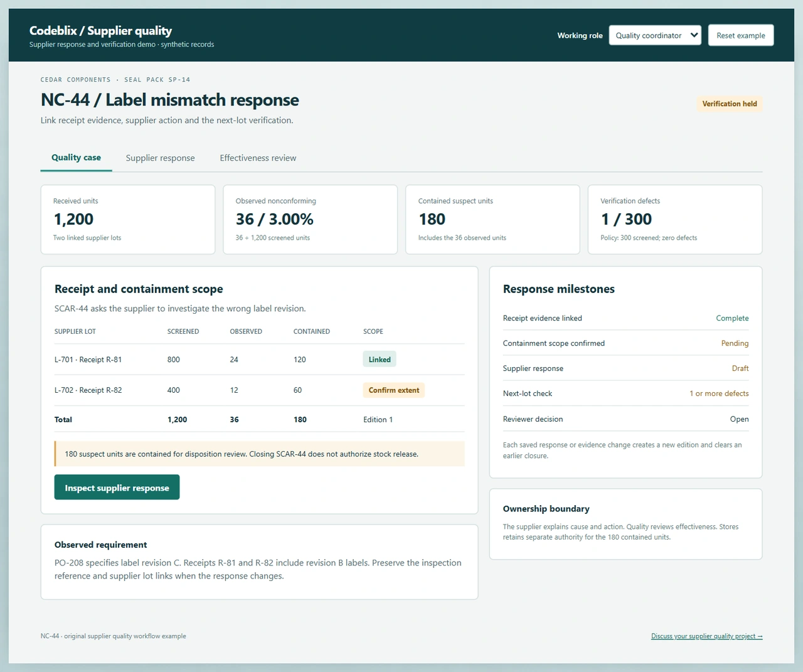Click the 60 contained value for L-702
Viewport: 803px width, 672px height.
click(x=297, y=390)
